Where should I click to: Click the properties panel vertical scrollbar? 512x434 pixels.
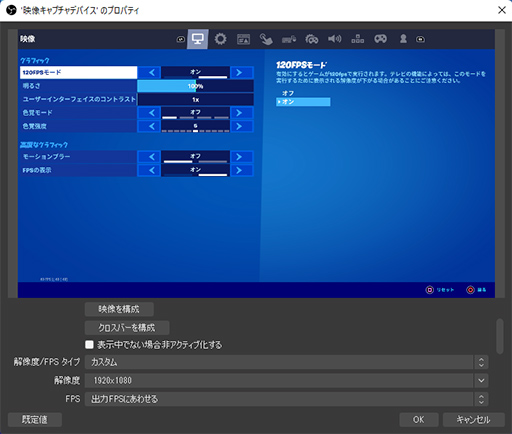click(499, 336)
